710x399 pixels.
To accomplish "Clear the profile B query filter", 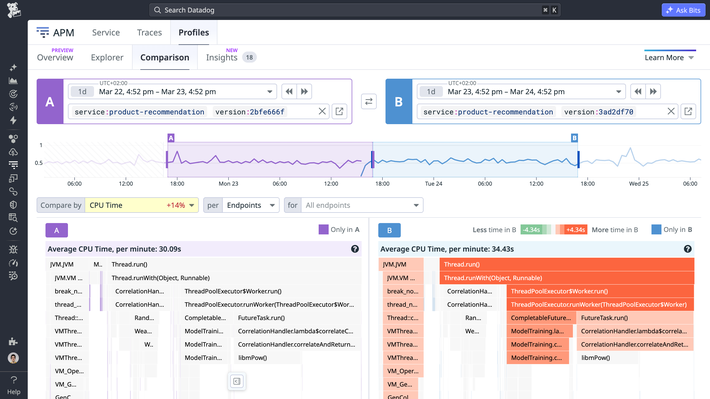I will tap(671, 111).
